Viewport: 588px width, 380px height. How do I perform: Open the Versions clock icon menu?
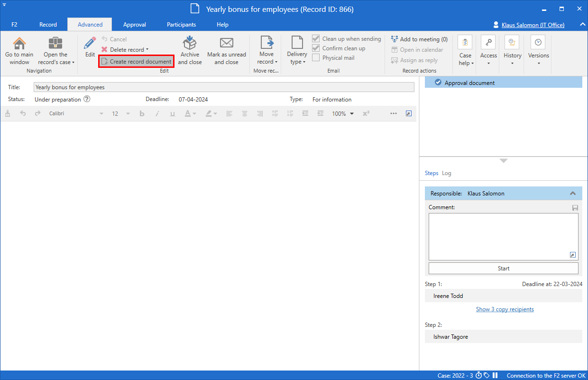538,43
